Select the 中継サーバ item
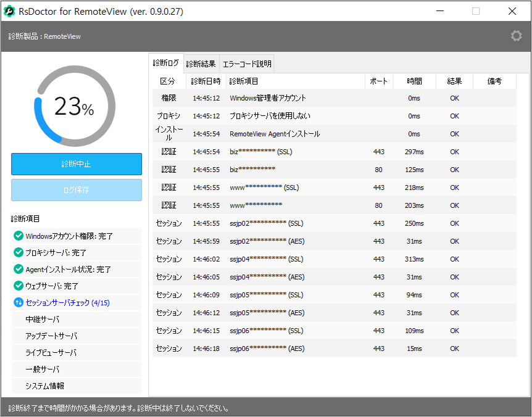The width and height of the screenshot is (532, 417). (x=77, y=319)
